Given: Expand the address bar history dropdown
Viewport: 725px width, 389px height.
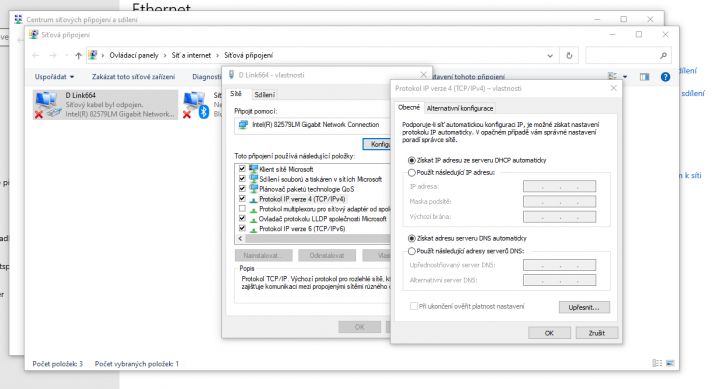Looking at the screenshot, I should tap(550, 56).
